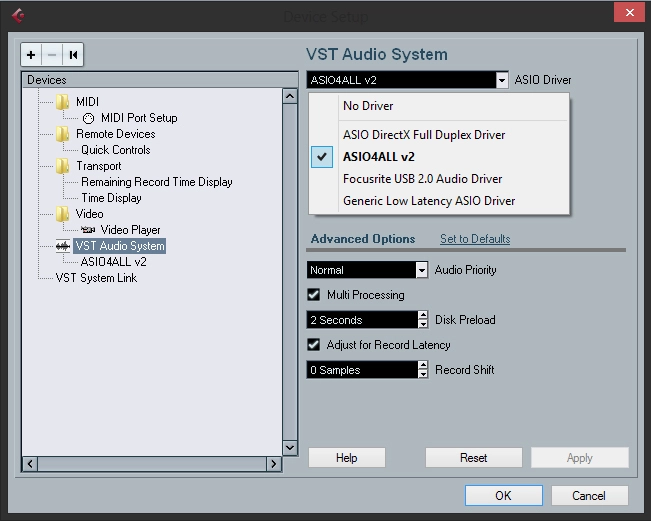Click the Remote Devices folder icon
The height and width of the screenshot is (521, 651).
click(63, 134)
